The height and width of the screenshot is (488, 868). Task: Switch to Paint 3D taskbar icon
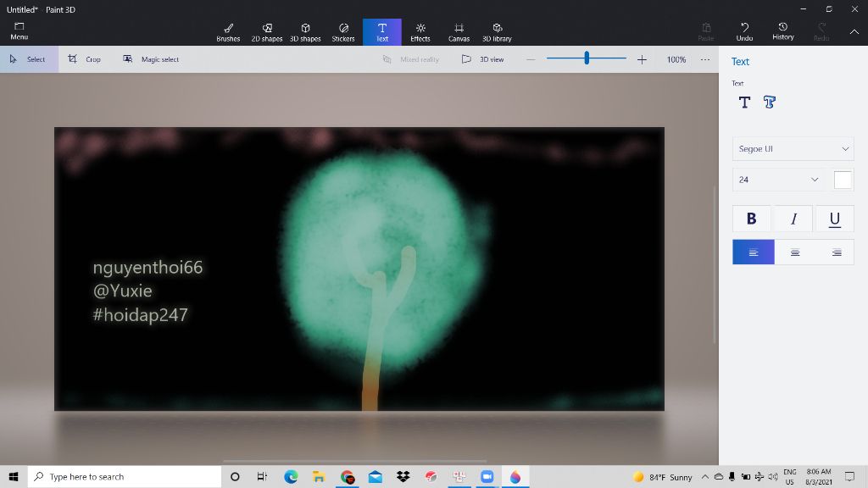coord(515,476)
